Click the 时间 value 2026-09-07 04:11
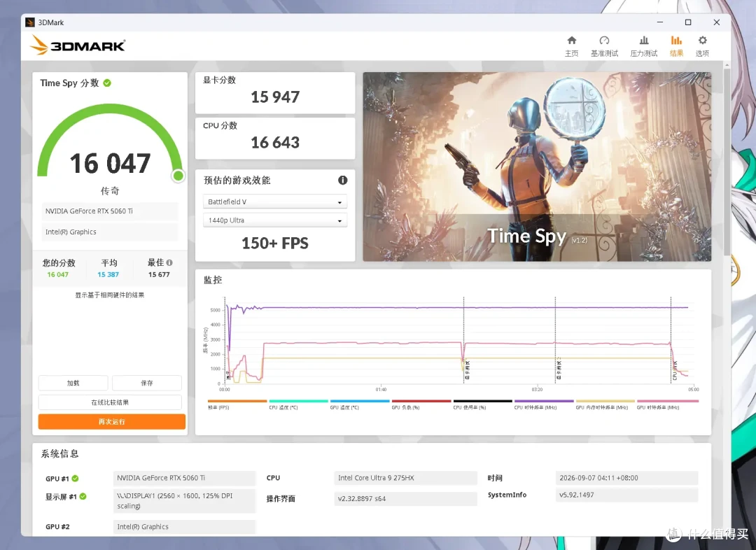 tap(626, 478)
